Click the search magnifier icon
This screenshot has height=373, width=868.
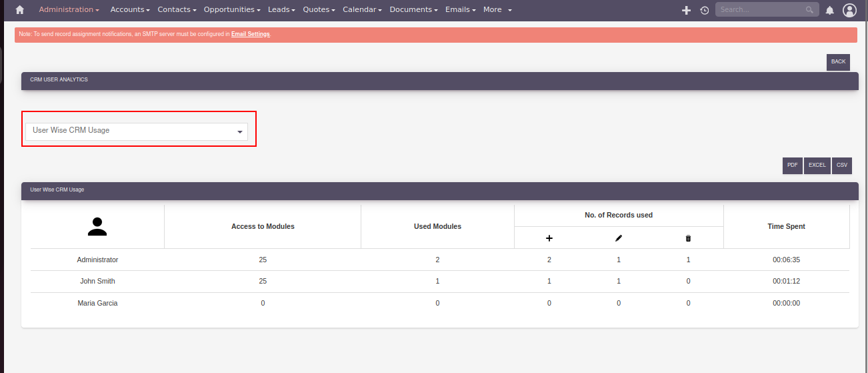point(809,10)
